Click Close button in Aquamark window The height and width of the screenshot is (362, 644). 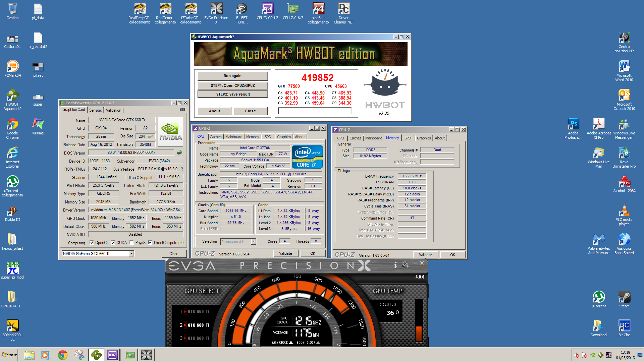pyautogui.click(x=251, y=111)
